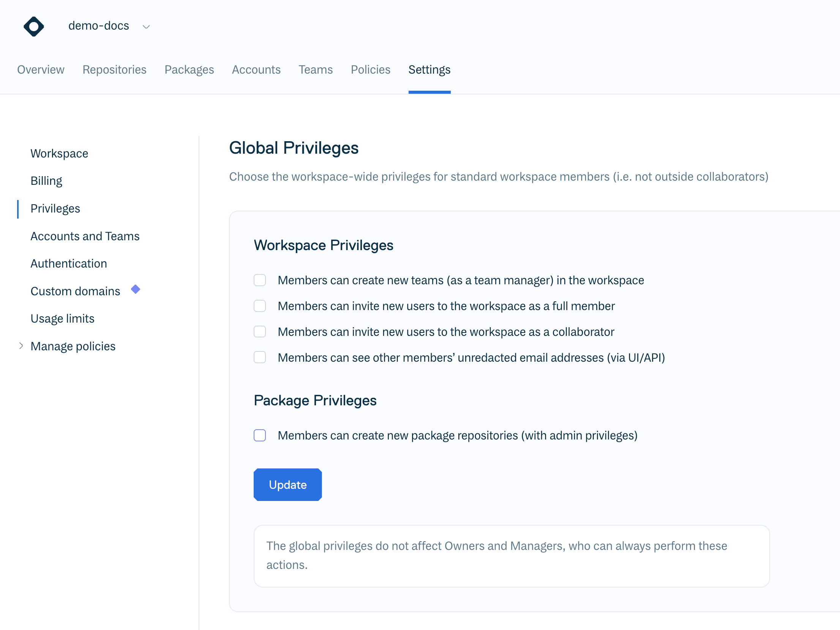The width and height of the screenshot is (840, 630).
Task: Toggle unredacted email addresses visibility checkbox
Action: tap(260, 358)
